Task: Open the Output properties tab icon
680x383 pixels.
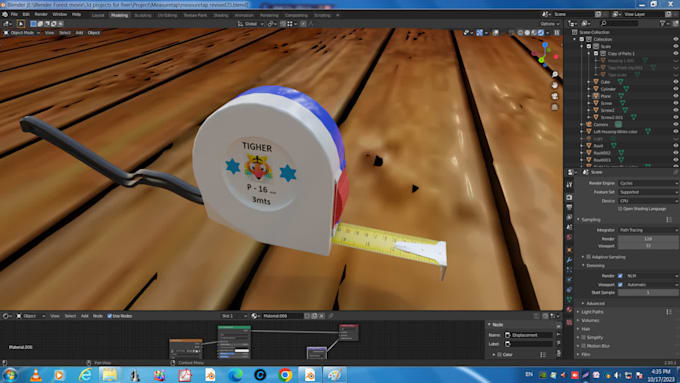Action: click(569, 207)
